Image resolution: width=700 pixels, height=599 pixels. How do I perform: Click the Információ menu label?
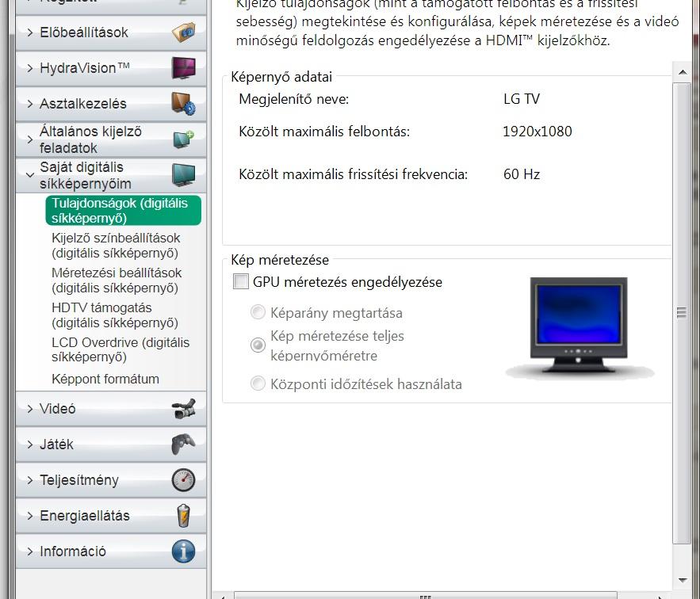coord(73,551)
